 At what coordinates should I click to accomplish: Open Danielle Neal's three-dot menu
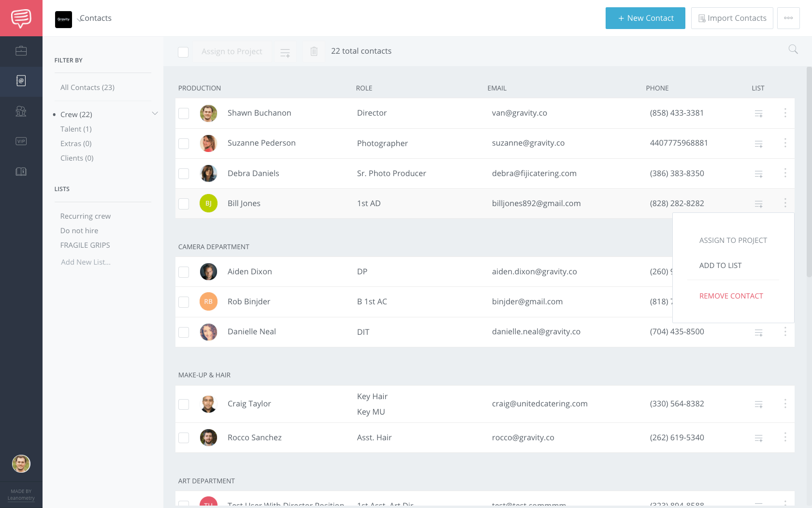click(785, 331)
